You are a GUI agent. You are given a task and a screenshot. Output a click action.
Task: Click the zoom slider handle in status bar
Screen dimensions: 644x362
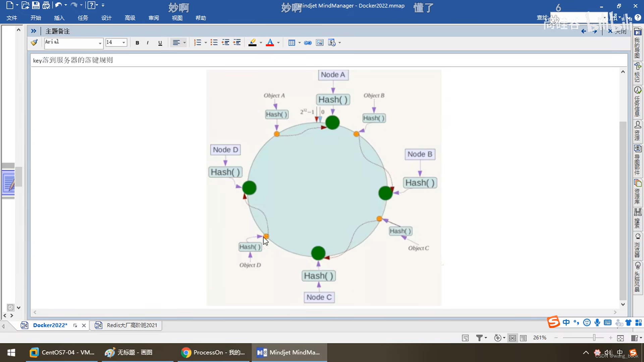pos(594,338)
